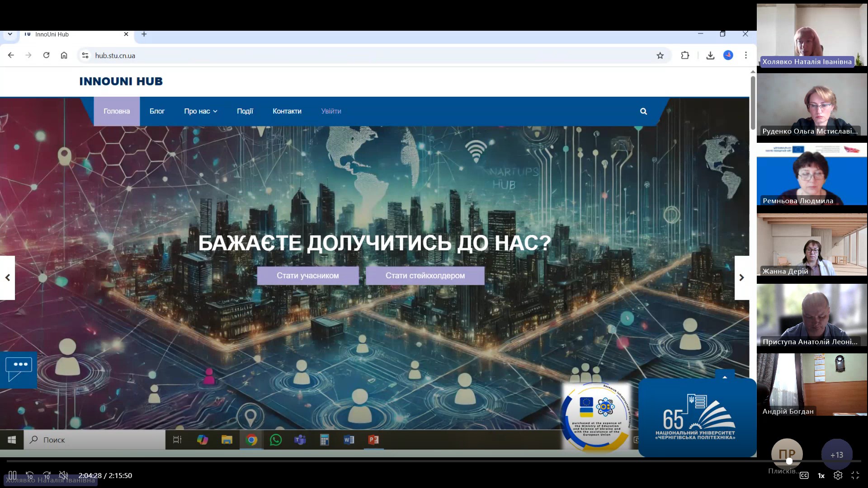Open video player settings gear
This screenshot has width=868, height=488.
pyautogui.click(x=838, y=475)
